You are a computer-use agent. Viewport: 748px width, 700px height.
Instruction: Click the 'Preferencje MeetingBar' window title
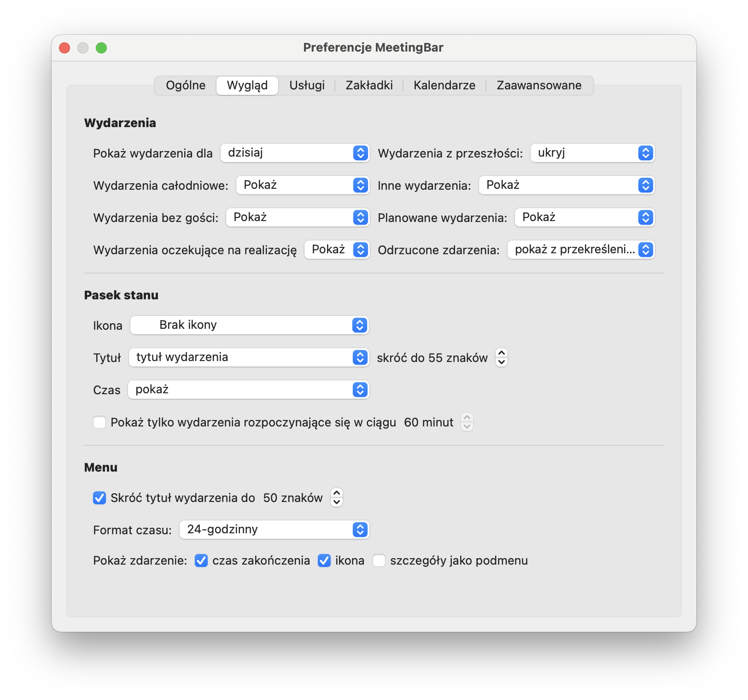tap(373, 47)
